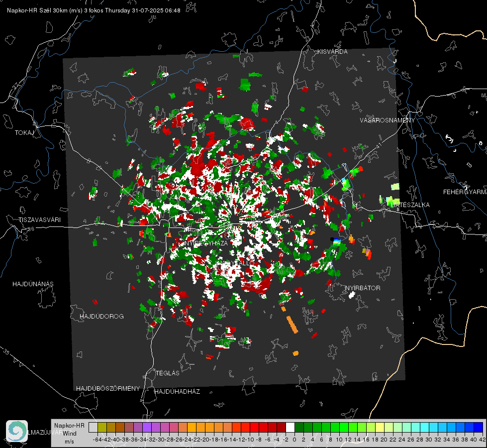Select the MÁTÉSZALKA city label
The height and width of the screenshot is (448, 487).
(x=410, y=205)
